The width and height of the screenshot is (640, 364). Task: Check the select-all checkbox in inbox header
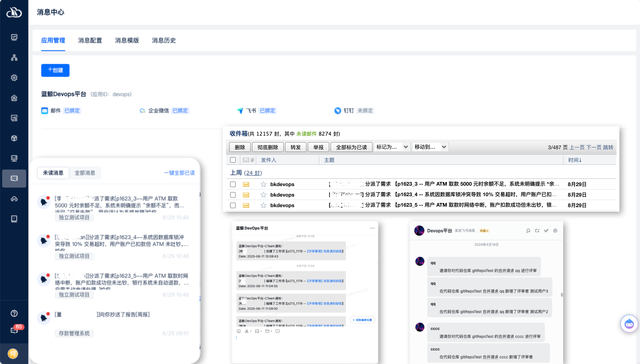click(x=233, y=160)
